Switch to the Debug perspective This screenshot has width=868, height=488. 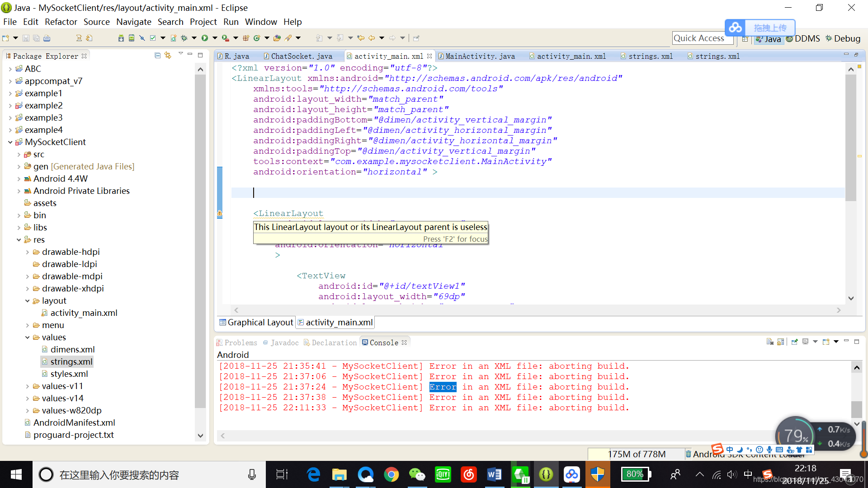(x=843, y=39)
